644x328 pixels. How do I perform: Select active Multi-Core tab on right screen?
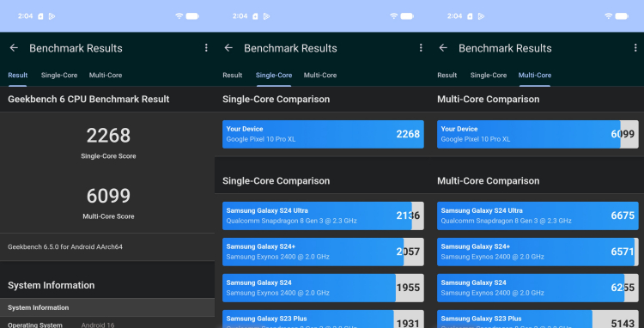tap(535, 75)
